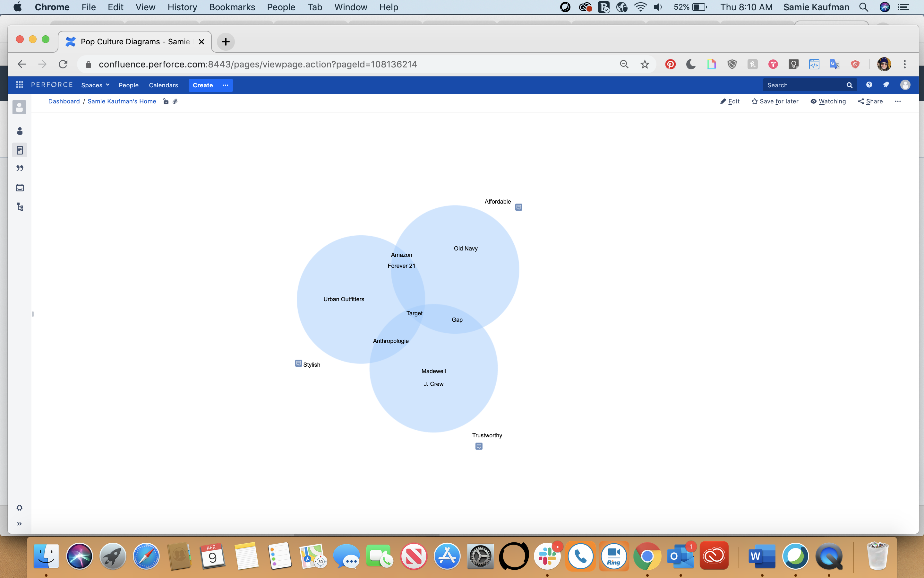Click the blue Create button
924x578 pixels.
tap(203, 85)
